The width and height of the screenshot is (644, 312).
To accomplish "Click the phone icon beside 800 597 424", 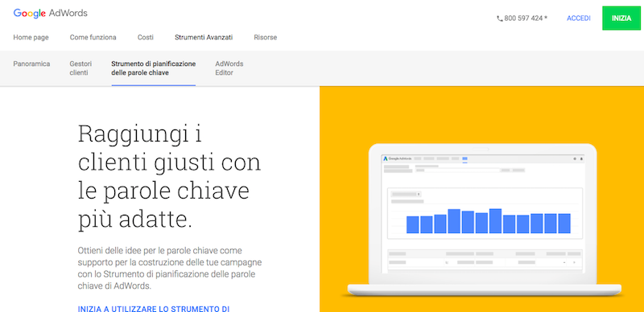I will point(499,18).
